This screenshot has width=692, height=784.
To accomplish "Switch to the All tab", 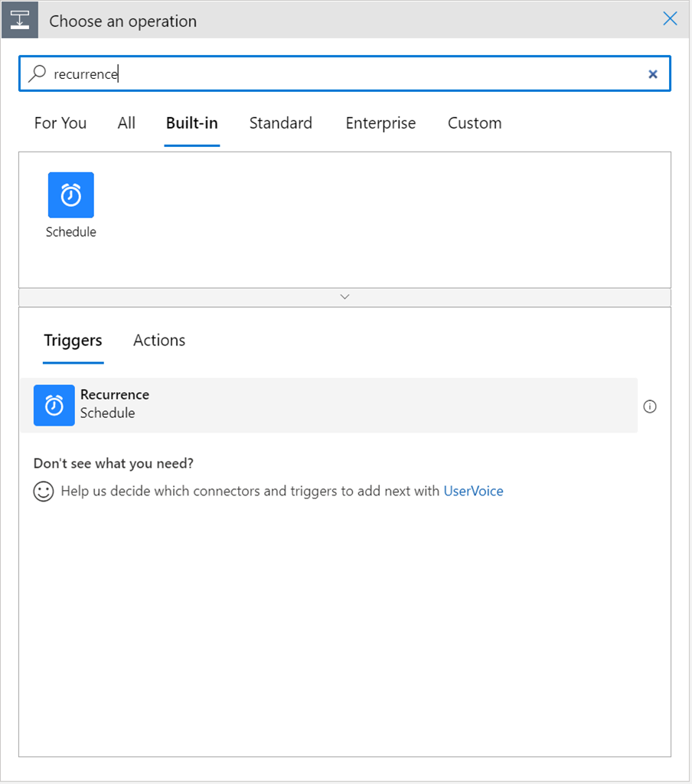I will [x=126, y=123].
